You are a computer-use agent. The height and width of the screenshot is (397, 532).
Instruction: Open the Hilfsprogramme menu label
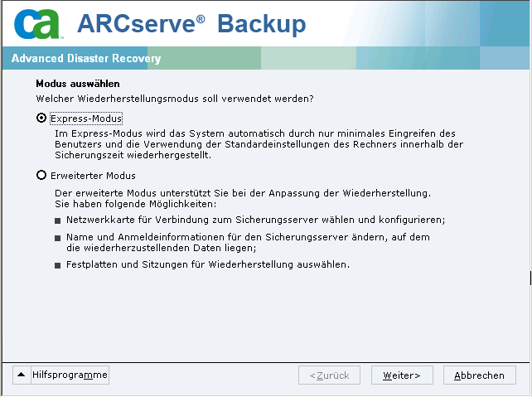70,375
